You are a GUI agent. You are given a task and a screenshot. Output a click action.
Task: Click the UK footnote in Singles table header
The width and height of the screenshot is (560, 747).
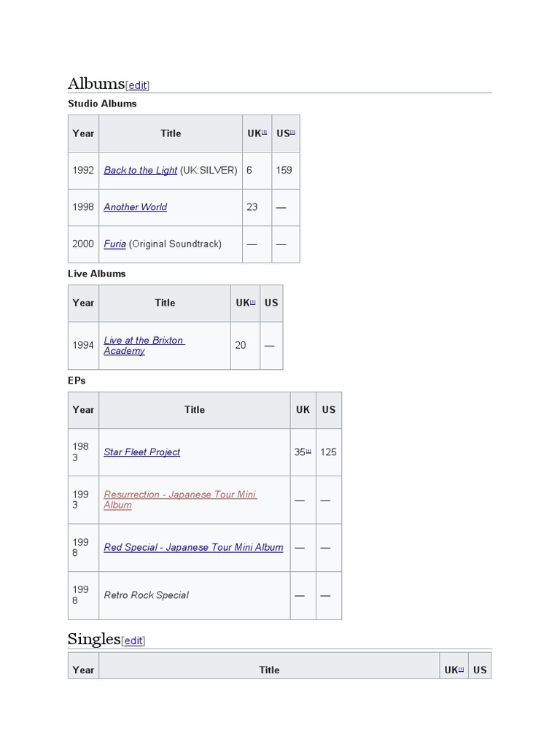461,669
